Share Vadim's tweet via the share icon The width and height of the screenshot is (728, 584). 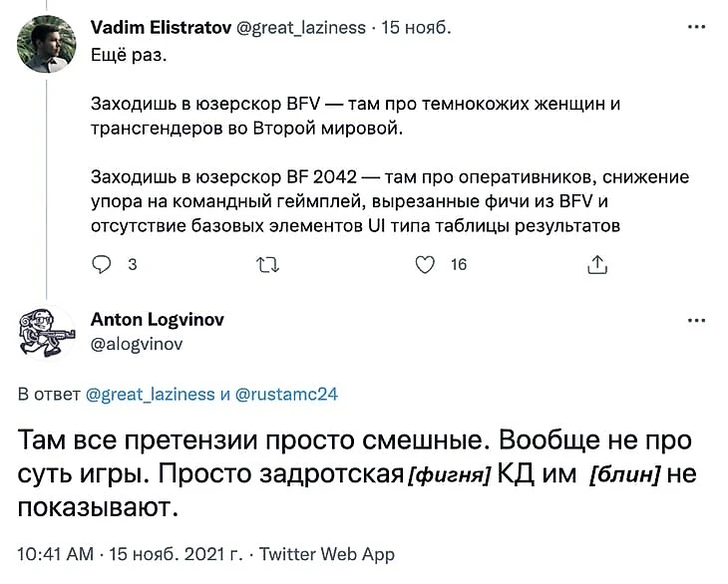(x=598, y=264)
